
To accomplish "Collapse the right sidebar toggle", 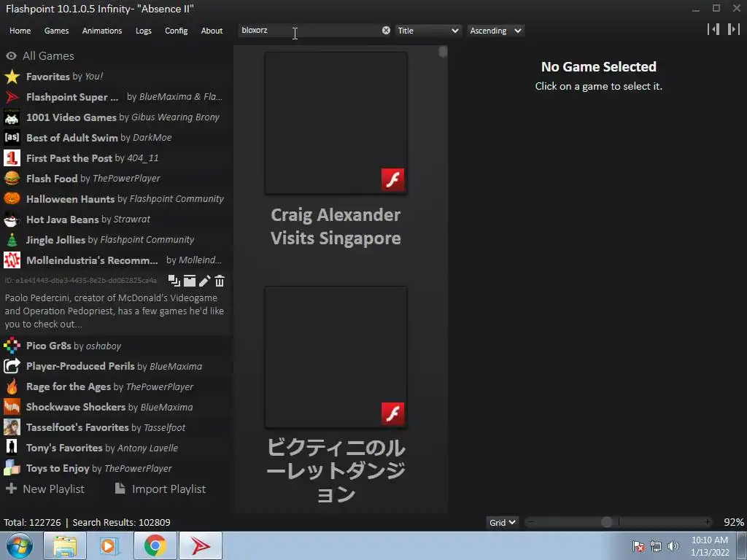I will pos(734,29).
